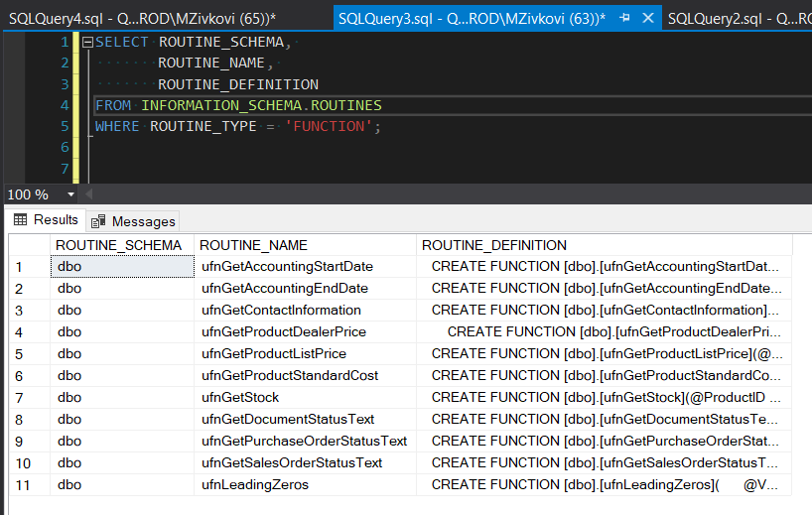Click the ufnLeadingZeros definition cell
Screen dimensions: 812x515
point(605,485)
